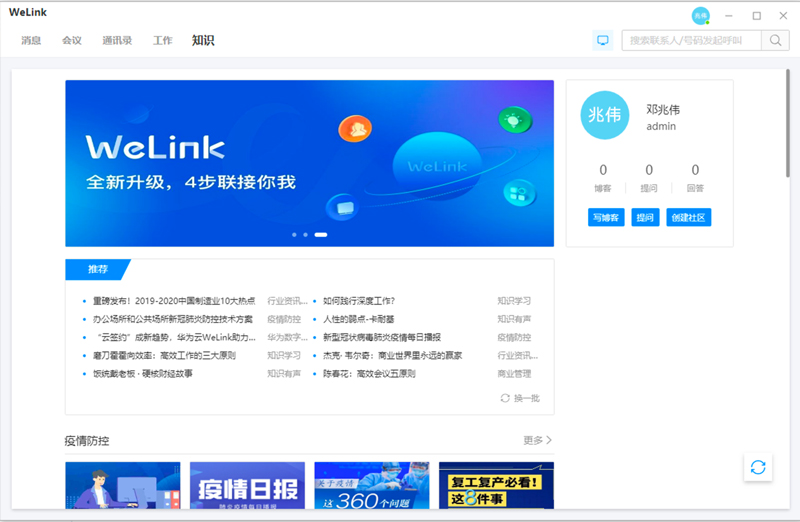Select the first banner carousel dot

pyautogui.click(x=294, y=235)
